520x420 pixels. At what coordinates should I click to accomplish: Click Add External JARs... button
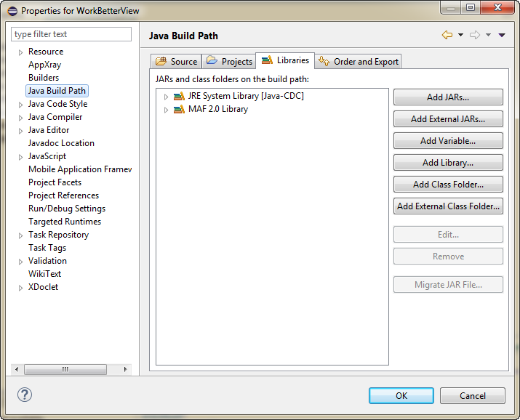pyautogui.click(x=448, y=119)
